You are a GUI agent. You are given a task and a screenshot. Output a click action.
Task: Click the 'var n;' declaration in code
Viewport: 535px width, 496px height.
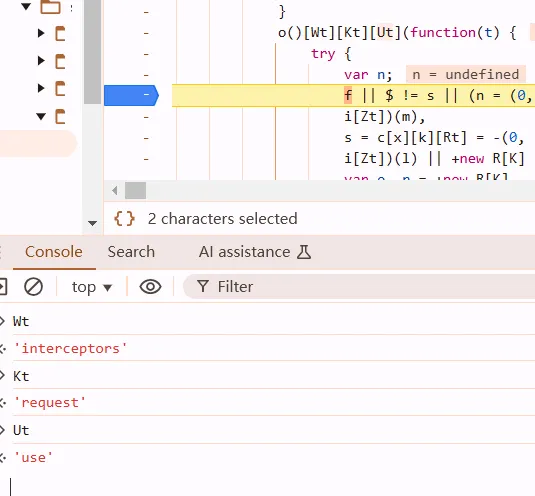pyautogui.click(x=368, y=75)
